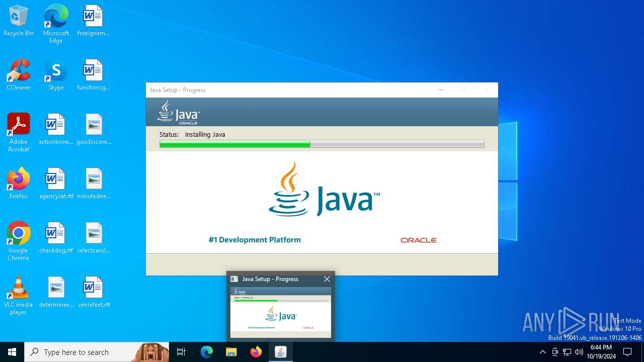The height and width of the screenshot is (362, 644).
Task: Select the sensefeet.rtf file icon
Action: click(94, 293)
